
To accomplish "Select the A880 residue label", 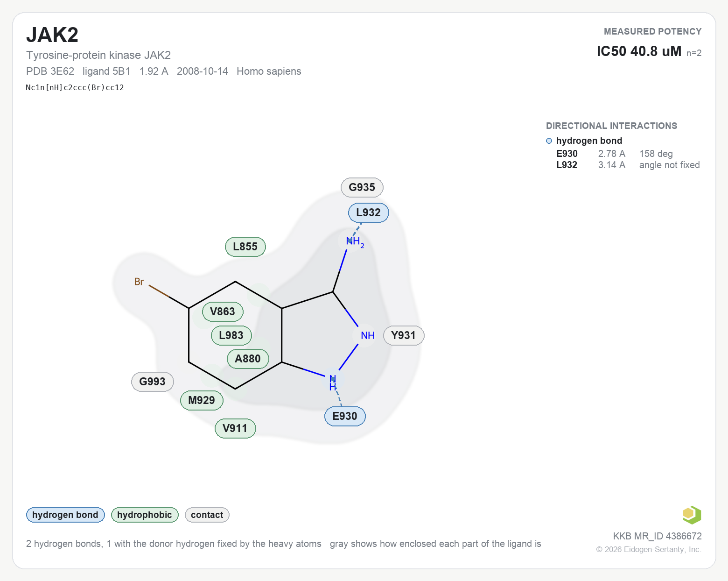I will click(248, 359).
